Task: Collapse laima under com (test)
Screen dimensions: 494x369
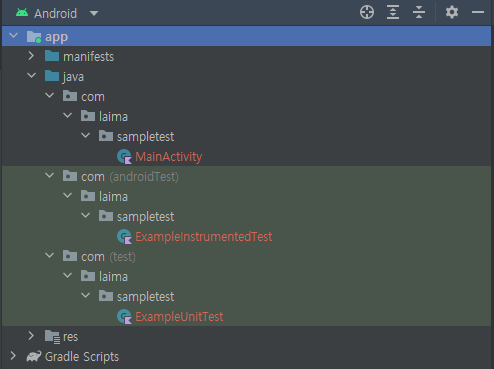Action: [68, 276]
